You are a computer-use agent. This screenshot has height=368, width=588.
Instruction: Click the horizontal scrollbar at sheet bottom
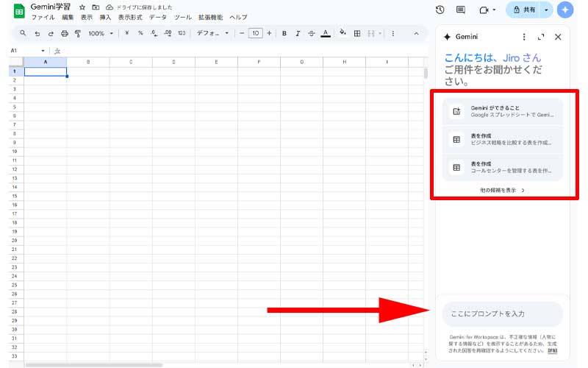pyautogui.click(x=94, y=365)
